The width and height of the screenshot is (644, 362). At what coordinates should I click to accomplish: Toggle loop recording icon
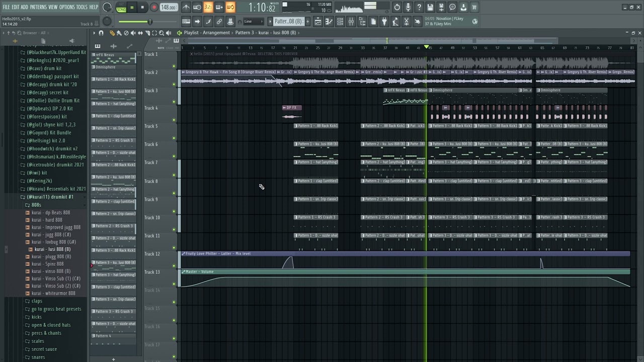tap(230, 7)
